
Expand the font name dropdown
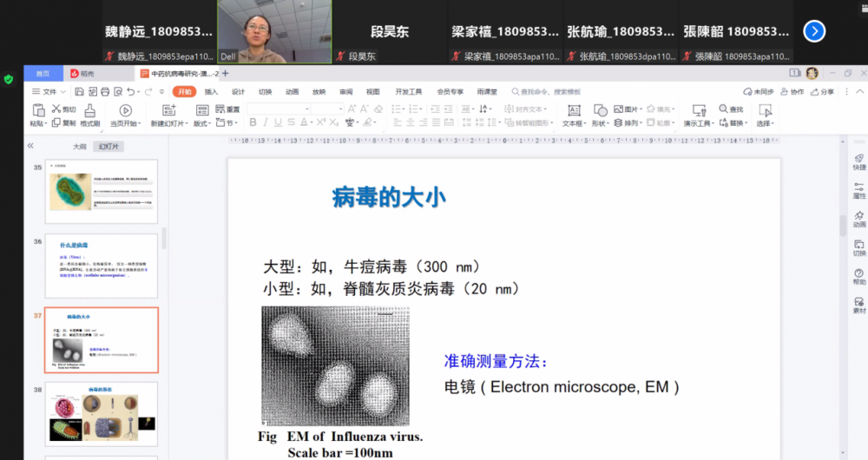click(x=305, y=109)
